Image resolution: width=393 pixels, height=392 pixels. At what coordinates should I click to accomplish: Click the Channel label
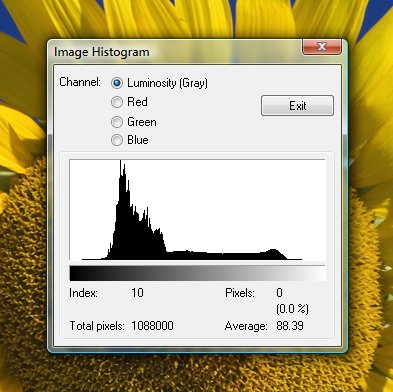80,82
